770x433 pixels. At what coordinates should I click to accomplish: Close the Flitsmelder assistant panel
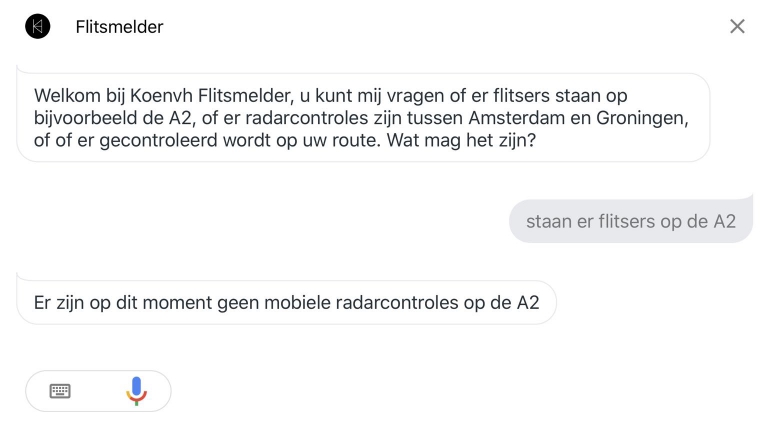tap(737, 27)
